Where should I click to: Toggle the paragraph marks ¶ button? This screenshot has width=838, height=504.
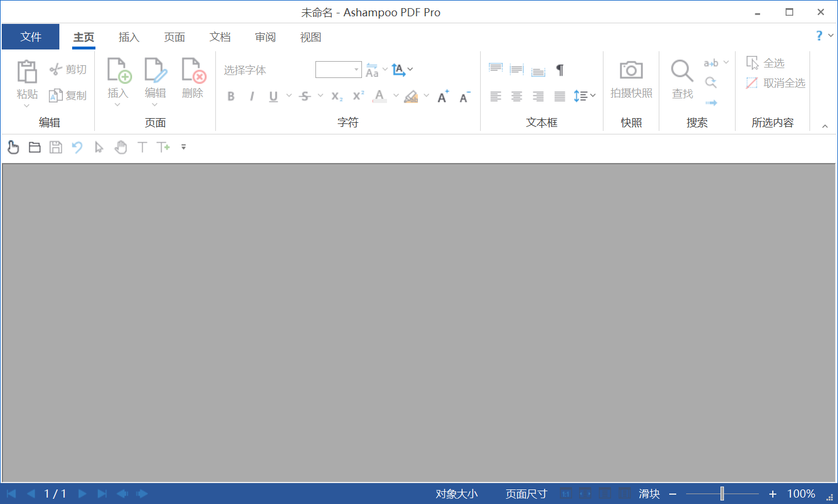[x=560, y=70]
